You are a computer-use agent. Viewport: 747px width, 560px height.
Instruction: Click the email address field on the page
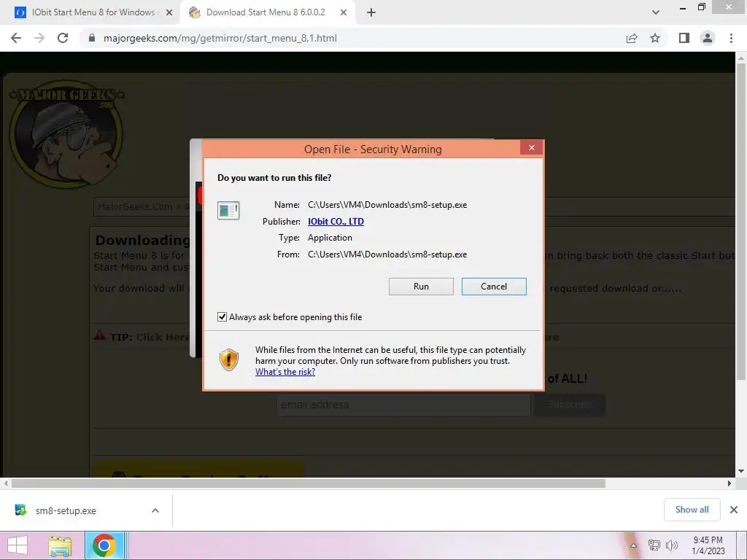(x=403, y=405)
